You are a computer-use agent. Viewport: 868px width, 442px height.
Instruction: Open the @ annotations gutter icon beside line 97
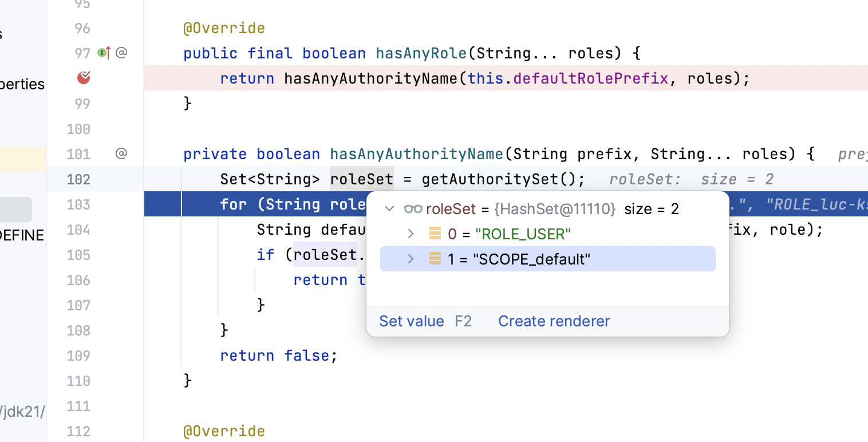coord(121,53)
